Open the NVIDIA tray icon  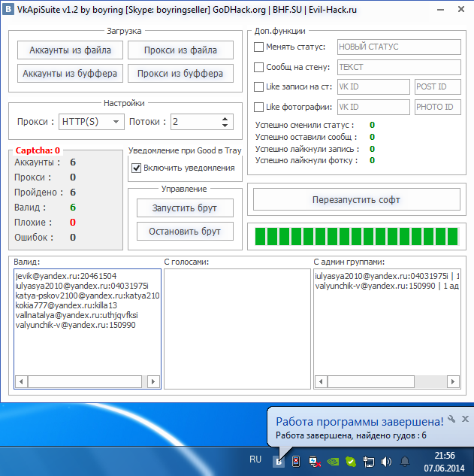click(x=333, y=460)
